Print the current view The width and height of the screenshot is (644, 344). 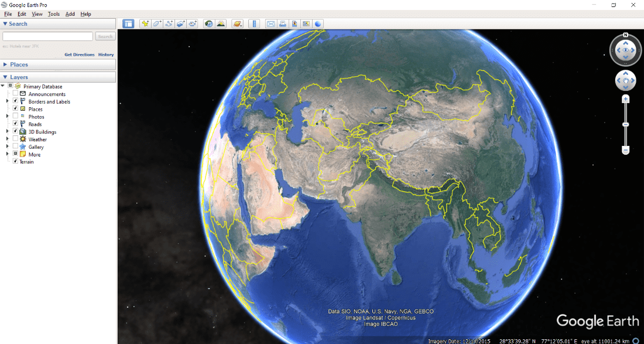pyautogui.click(x=283, y=24)
